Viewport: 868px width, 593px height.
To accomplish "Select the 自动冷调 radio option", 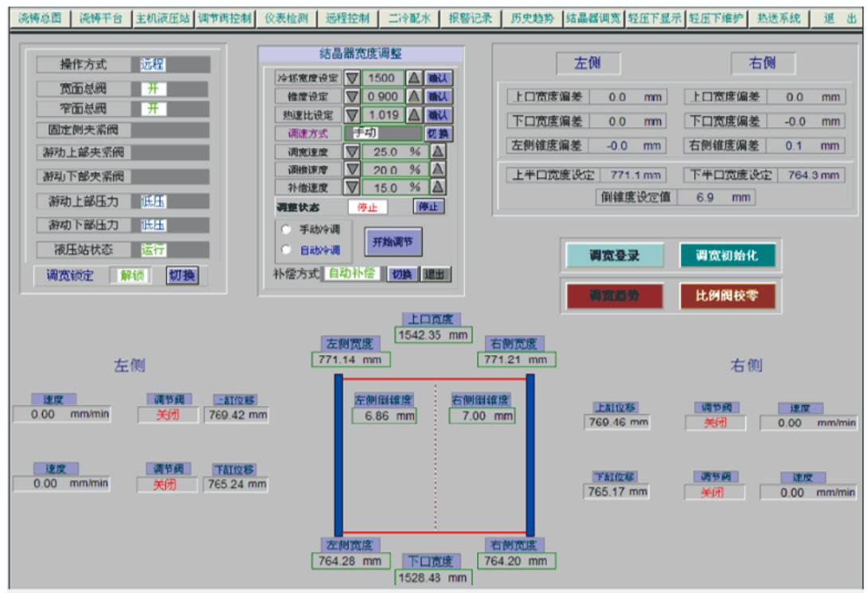I will pyautogui.click(x=287, y=248).
